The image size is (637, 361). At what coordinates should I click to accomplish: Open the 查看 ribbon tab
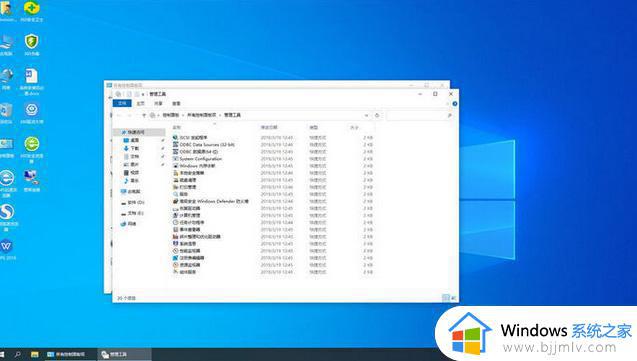(x=176, y=104)
